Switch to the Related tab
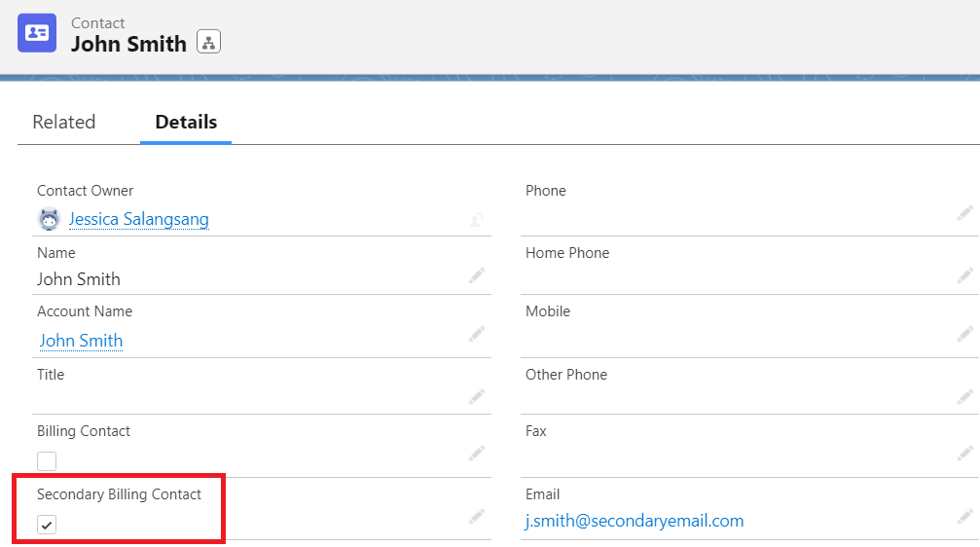 click(x=64, y=122)
